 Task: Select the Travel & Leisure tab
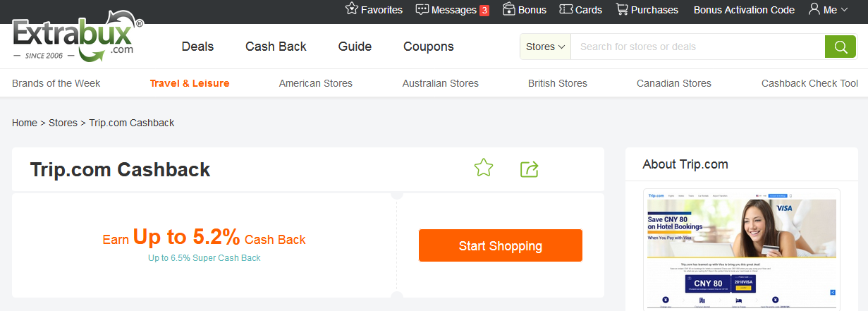pyautogui.click(x=190, y=83)
